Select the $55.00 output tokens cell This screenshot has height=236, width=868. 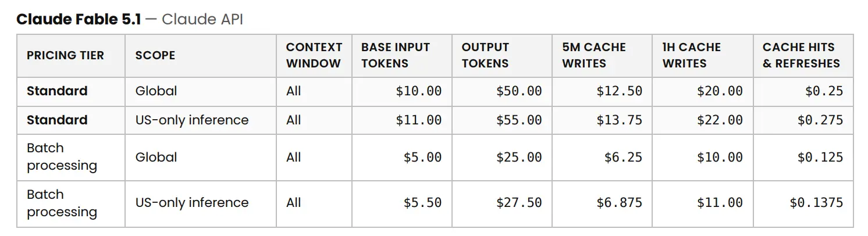click(519, 120)
